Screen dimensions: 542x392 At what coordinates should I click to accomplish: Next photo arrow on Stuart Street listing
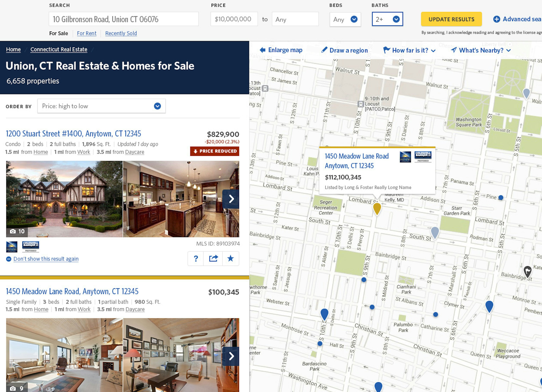click(231, 199)
